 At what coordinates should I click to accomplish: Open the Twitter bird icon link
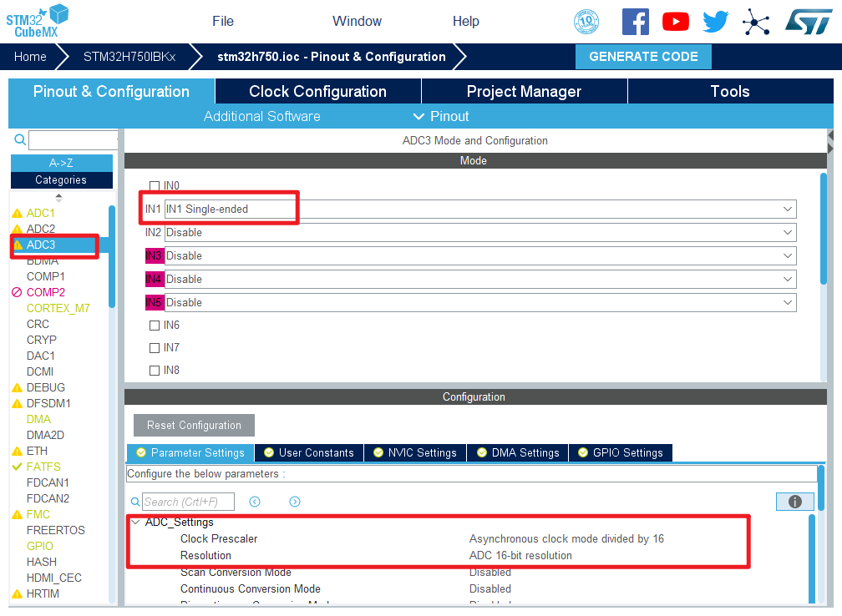tap(716, 22)
